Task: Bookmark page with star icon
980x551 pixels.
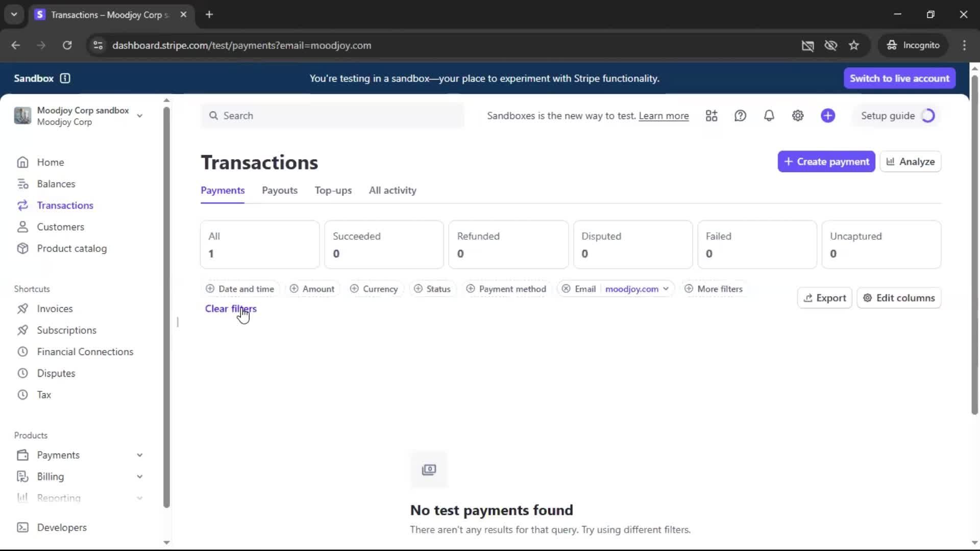Action: [854, 45]
